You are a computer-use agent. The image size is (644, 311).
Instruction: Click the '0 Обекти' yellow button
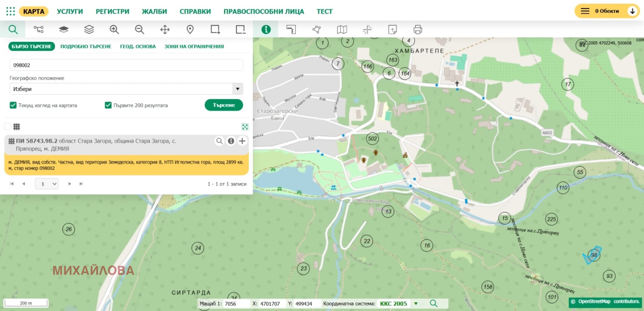[x=606, y=11]
